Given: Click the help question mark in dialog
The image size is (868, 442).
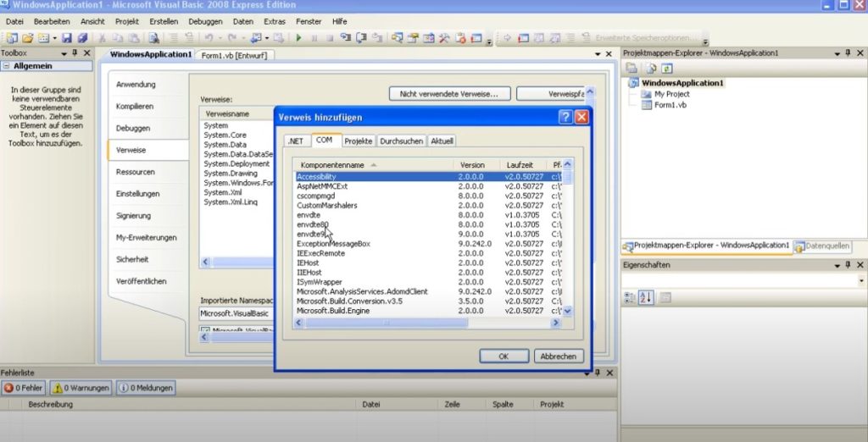Looking at the screenshot, I should [565, 118].
